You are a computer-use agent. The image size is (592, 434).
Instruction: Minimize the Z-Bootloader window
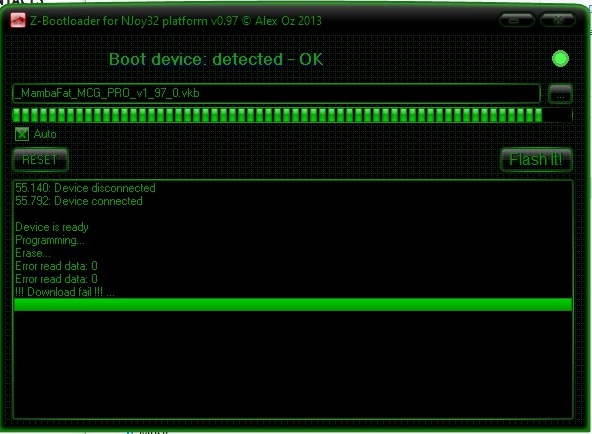coord(516,20)
